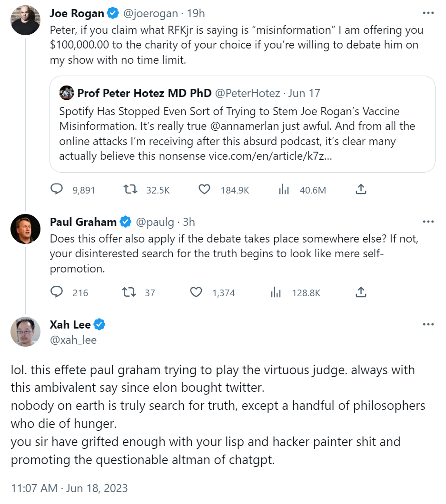Open more options for Paul Graham's tweet
Screen dimensions: 446x504
[x=428, y=222]
